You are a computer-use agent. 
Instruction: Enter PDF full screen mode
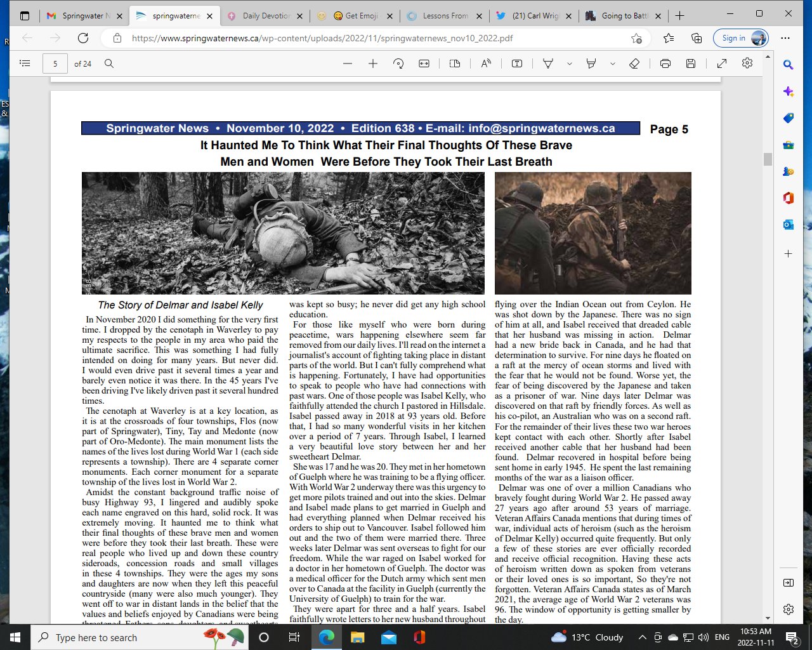(722, 63)
